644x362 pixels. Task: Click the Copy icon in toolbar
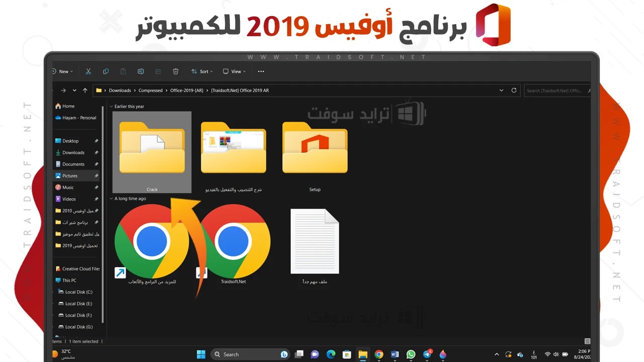click(x=106, y=71)
